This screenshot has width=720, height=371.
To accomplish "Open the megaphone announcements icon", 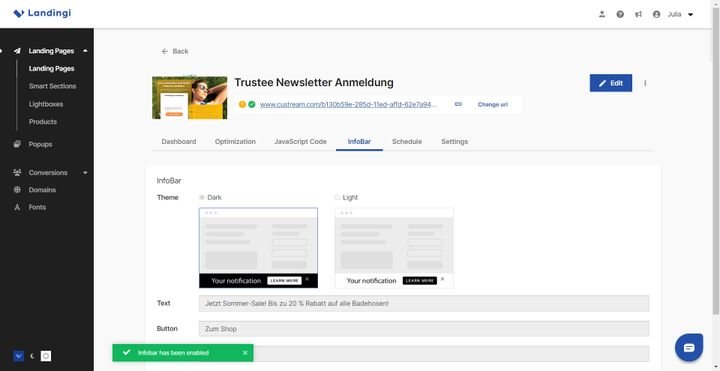I will (x=638, y=14).
